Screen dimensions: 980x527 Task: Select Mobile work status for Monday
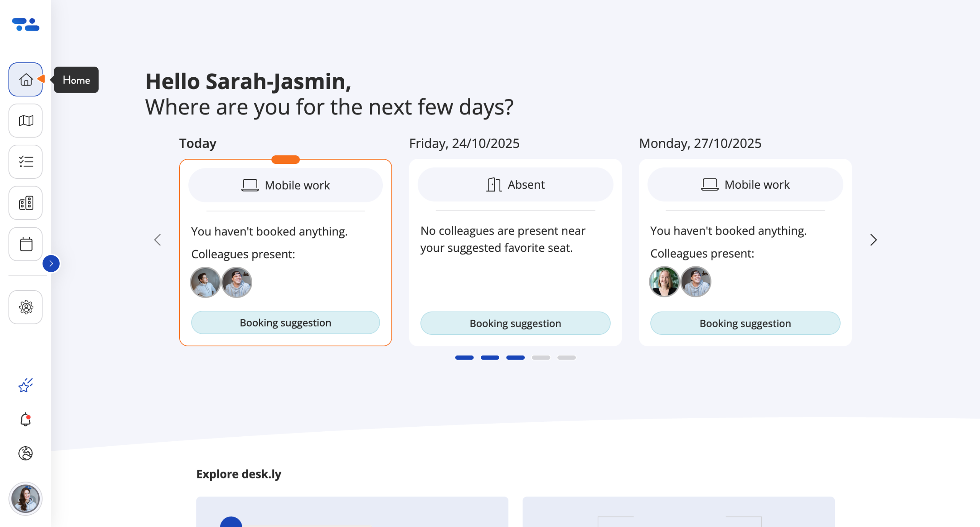(745, 185)
